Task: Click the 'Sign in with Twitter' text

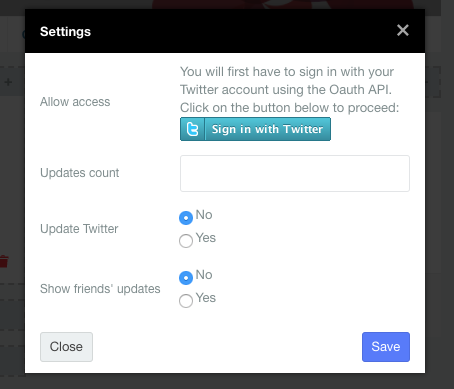Action: pyautogui.click(x=267, y=129)
